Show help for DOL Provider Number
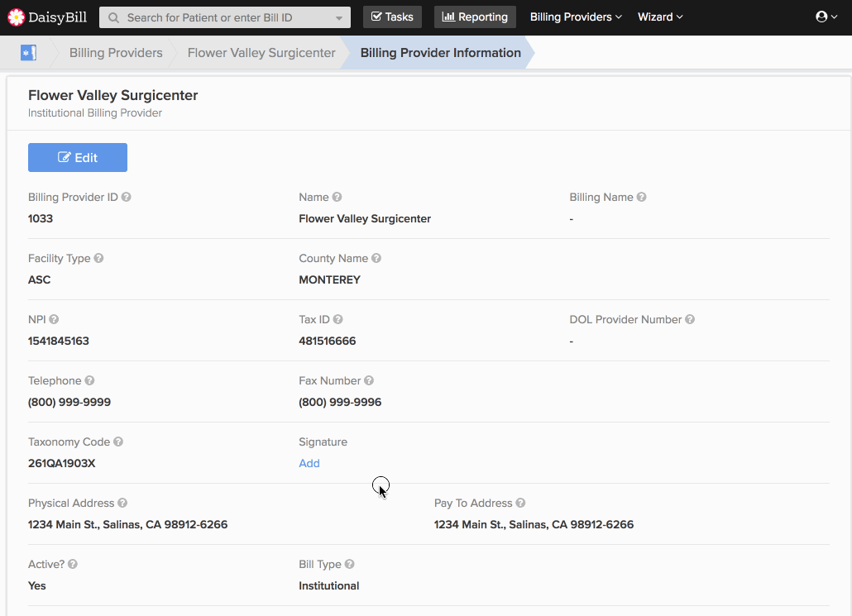Screen dimensions: 852x616 (x=690, y=319)
